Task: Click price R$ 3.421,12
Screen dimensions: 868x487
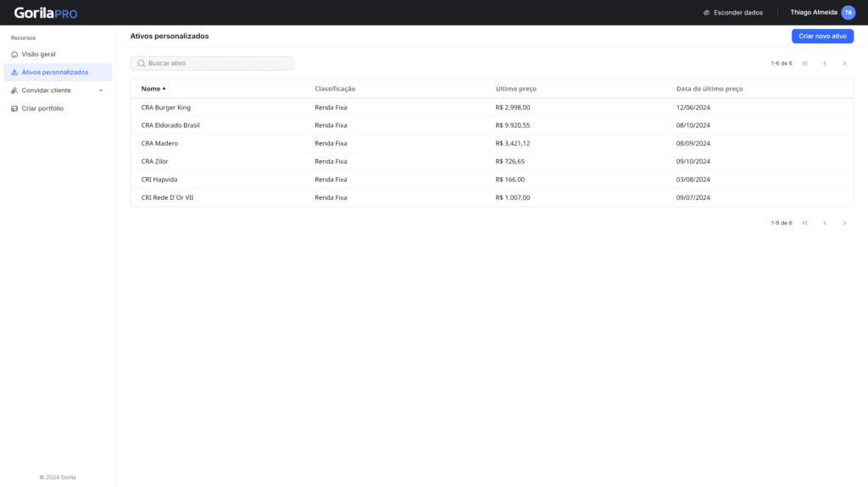Action: [x=513, y=143]
